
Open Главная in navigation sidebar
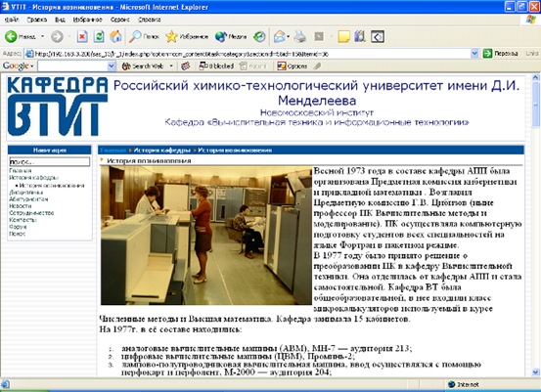(x=21, y=171)
